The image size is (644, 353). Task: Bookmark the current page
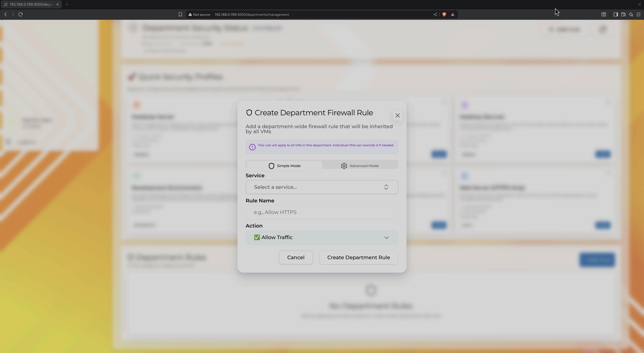tap(180, 14)
